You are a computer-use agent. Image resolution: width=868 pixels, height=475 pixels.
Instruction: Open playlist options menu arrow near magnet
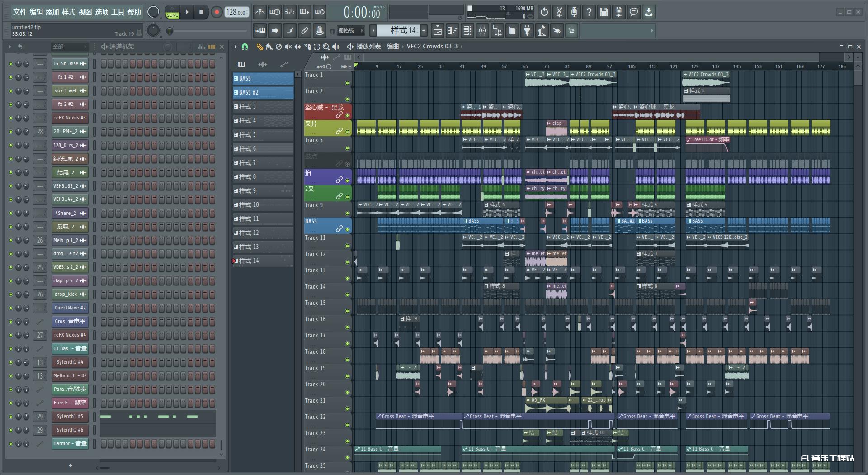235,47
